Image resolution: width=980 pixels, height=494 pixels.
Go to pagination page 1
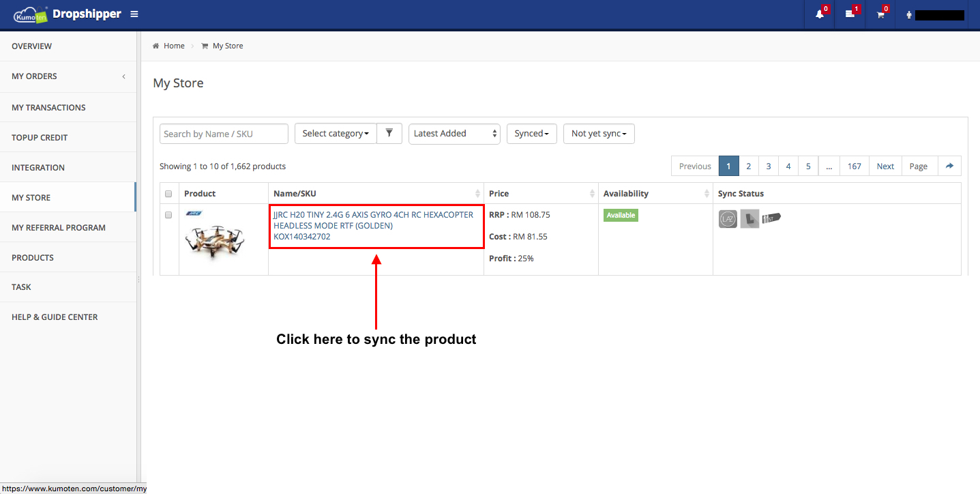pos(728,166)
